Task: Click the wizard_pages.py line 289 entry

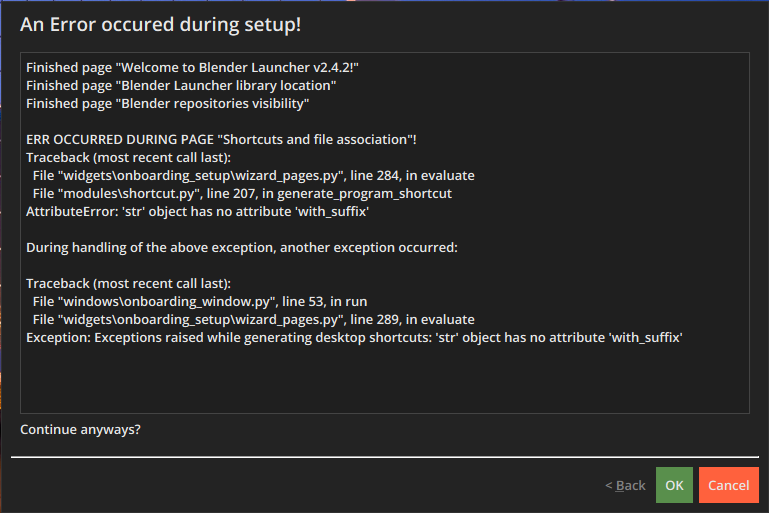Action: 254,320
